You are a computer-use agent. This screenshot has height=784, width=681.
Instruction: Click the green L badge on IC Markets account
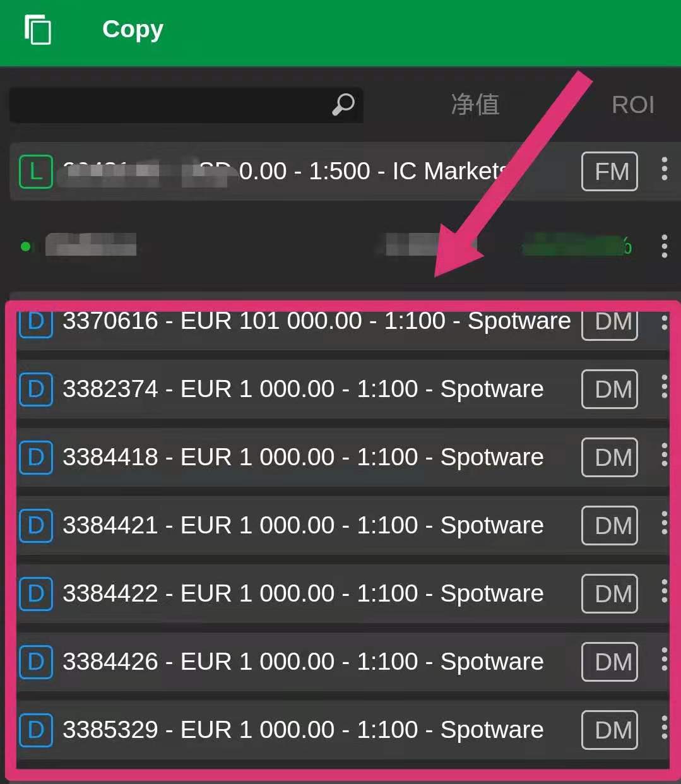[x=36, y=171]
